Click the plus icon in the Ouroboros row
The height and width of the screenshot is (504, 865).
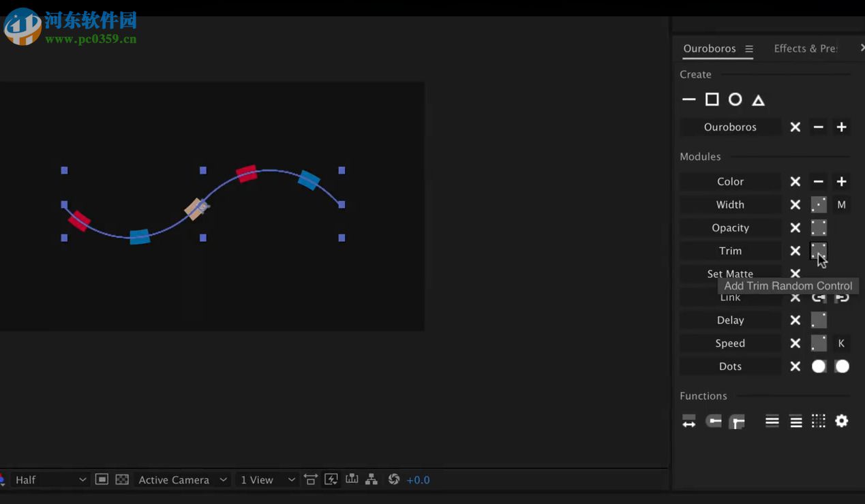(x=841, y=127)
